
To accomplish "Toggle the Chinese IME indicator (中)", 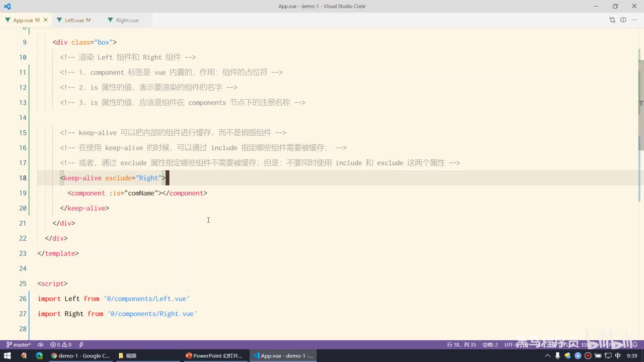I will 617,355.
